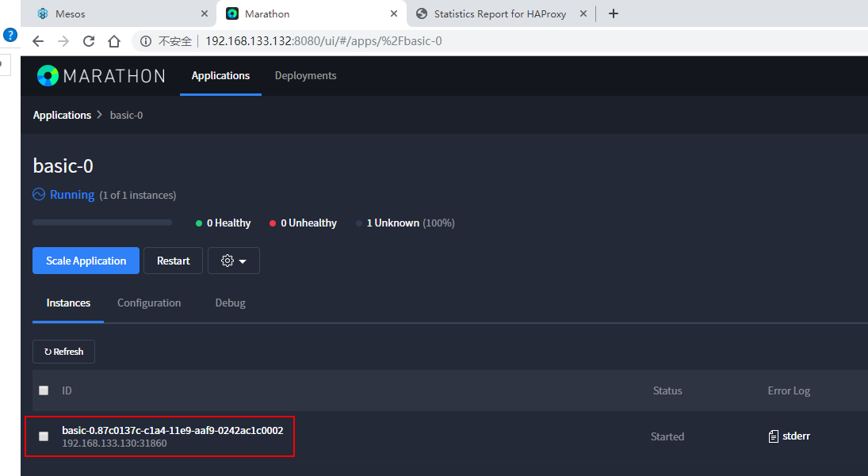Click the Restart button
The width and height of the screenshot is (868, 476).
(x=173, y=261)
